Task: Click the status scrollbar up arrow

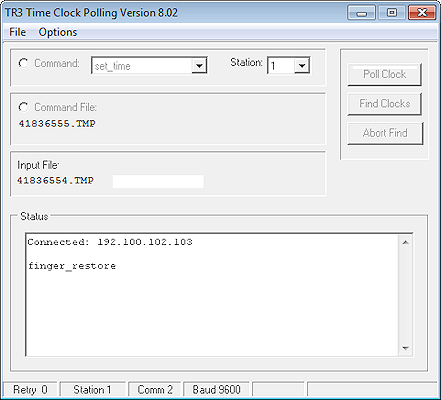Action: click(x=406, y=242)
